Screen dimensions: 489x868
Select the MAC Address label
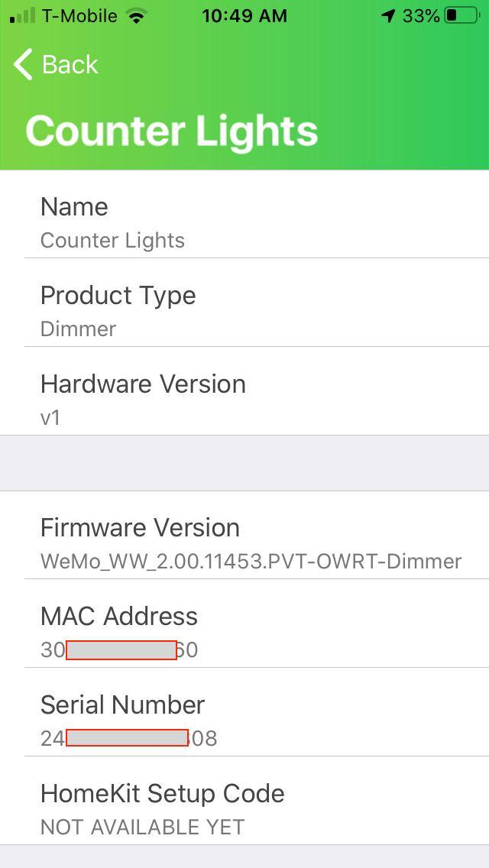point(119,616)
